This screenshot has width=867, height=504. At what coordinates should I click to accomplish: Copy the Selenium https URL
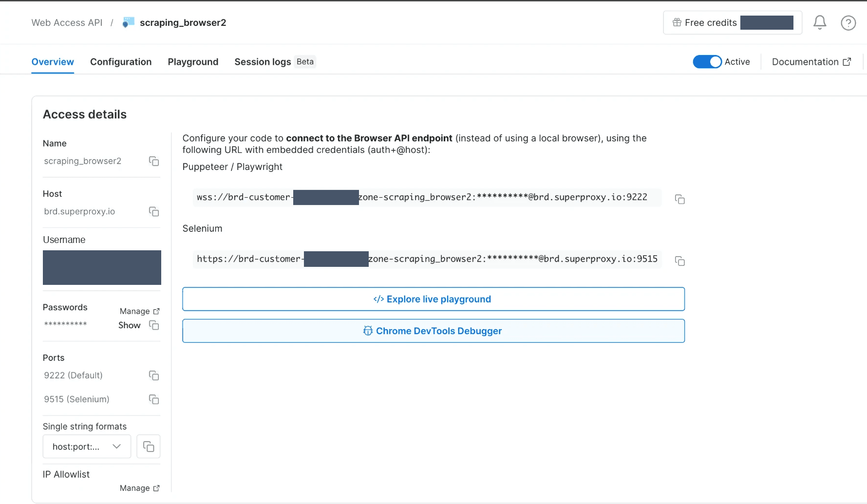point(680,261)
